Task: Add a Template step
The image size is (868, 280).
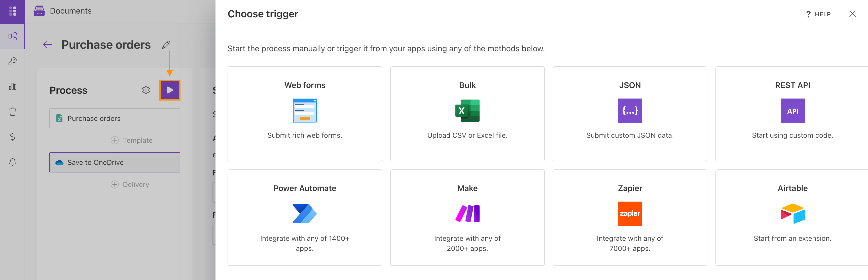Action: tap(132, 140)
